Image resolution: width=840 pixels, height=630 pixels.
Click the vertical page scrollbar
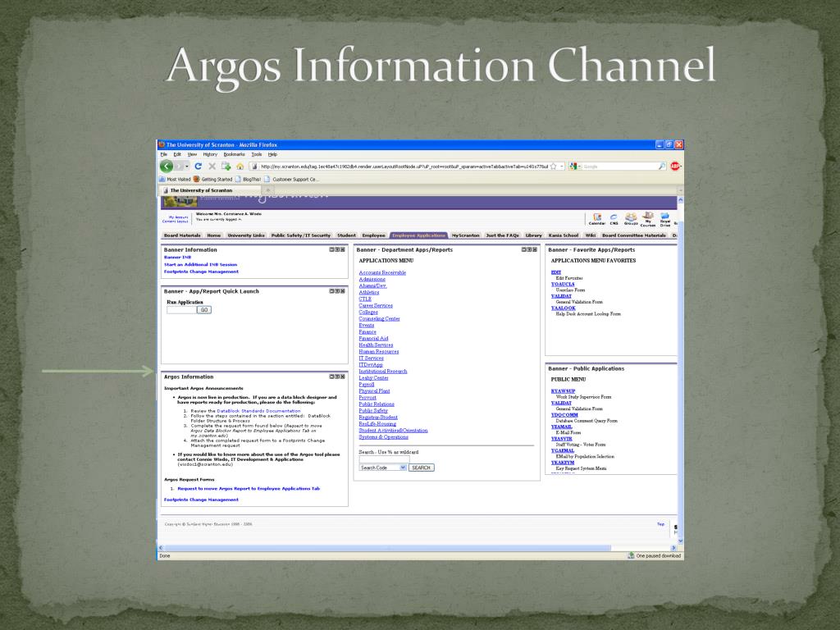680,370
